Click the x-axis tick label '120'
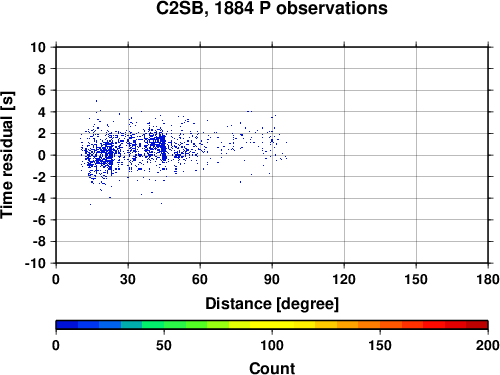Image resolution: width=500 pixels, height=375 pixels. click(x=344, y=279)
